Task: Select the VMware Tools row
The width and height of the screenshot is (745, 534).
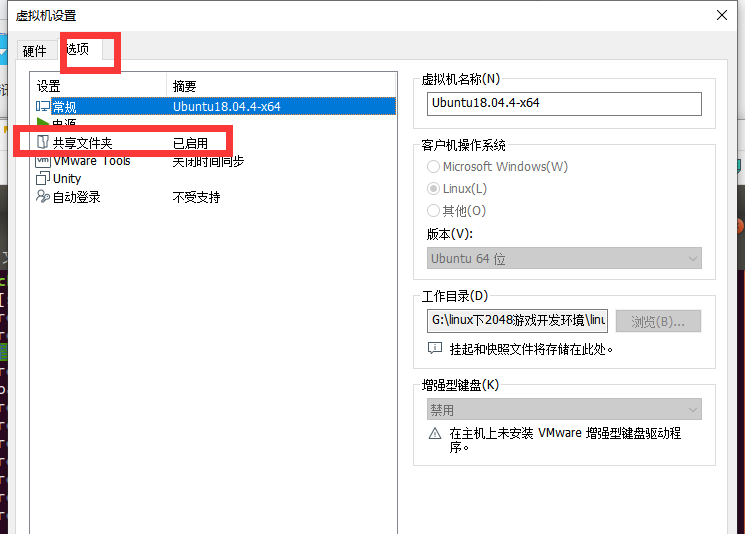Action: [x=215, y=161]
